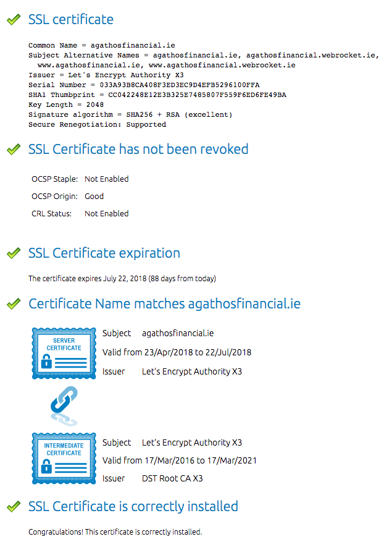Click server certificate subject 'agathosfinancial.ie'
This screenshot has width=392, height=542.
(x=178, y=333)
